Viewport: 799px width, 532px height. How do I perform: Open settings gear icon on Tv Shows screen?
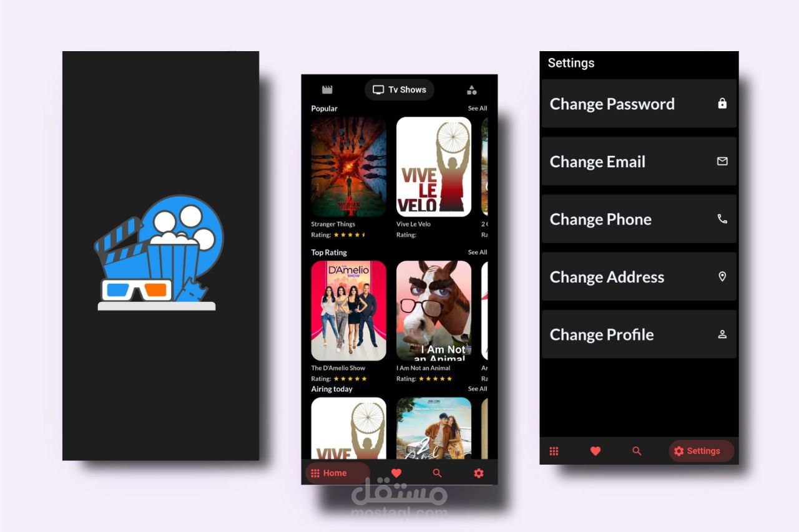coord(479,473)
